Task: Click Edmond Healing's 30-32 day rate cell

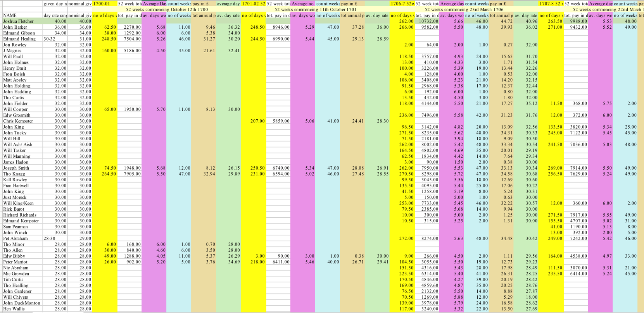Action: (49, 39)
